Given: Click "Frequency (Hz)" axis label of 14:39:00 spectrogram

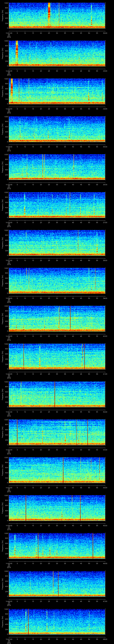Looking at the screenshot, I should (x=3, y=319).
